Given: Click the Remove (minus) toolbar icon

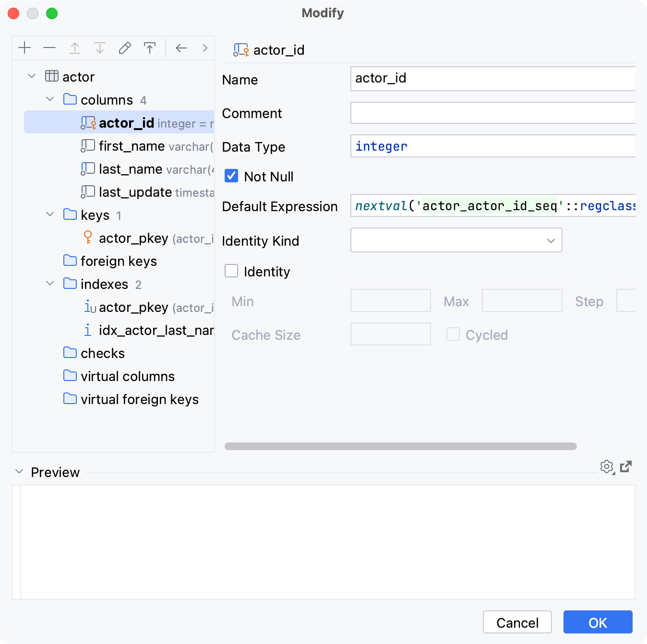Looking at the screenshot, I should tap(49, 48).
